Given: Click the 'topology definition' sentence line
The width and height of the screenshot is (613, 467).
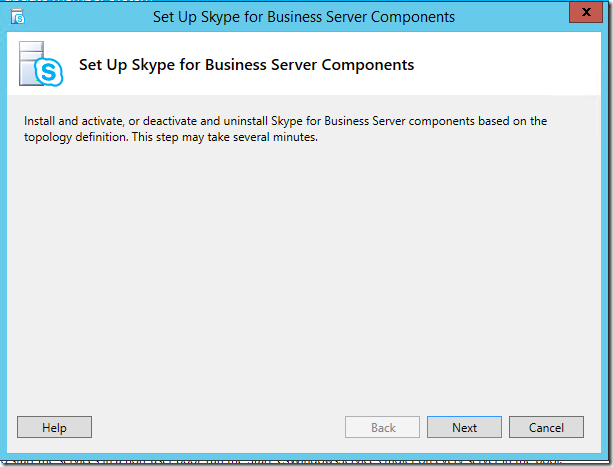Looking at the screenshot, I should 171,137.
